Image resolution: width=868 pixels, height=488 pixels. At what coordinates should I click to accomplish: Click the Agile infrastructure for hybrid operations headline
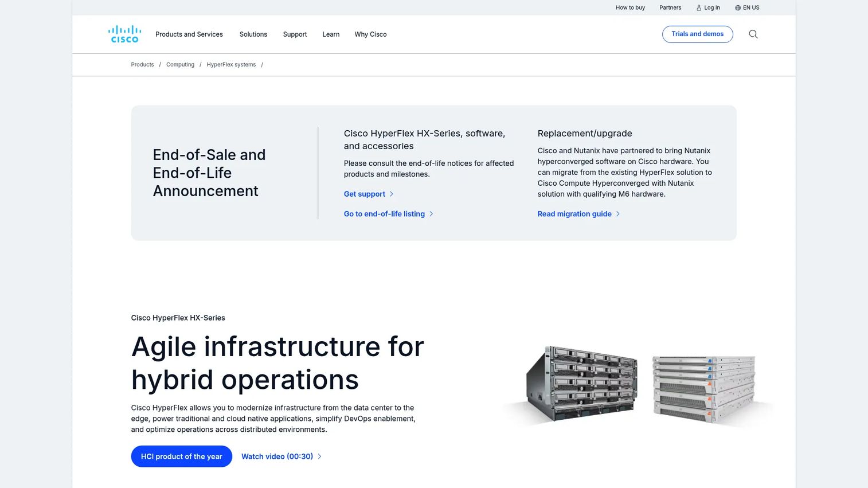[x=277, y=363]
